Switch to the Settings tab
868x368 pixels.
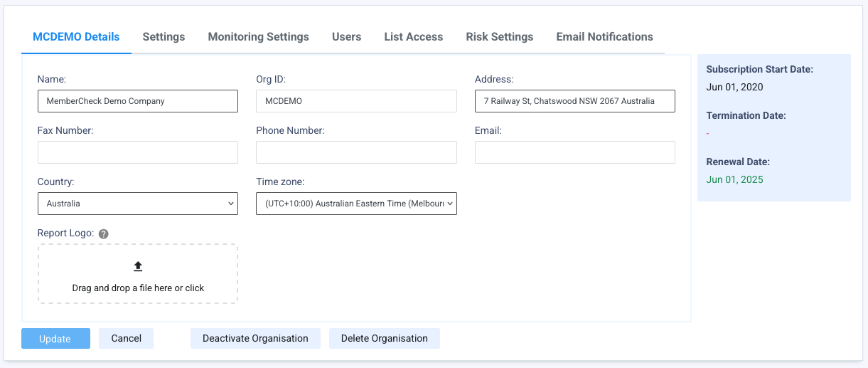164,37
